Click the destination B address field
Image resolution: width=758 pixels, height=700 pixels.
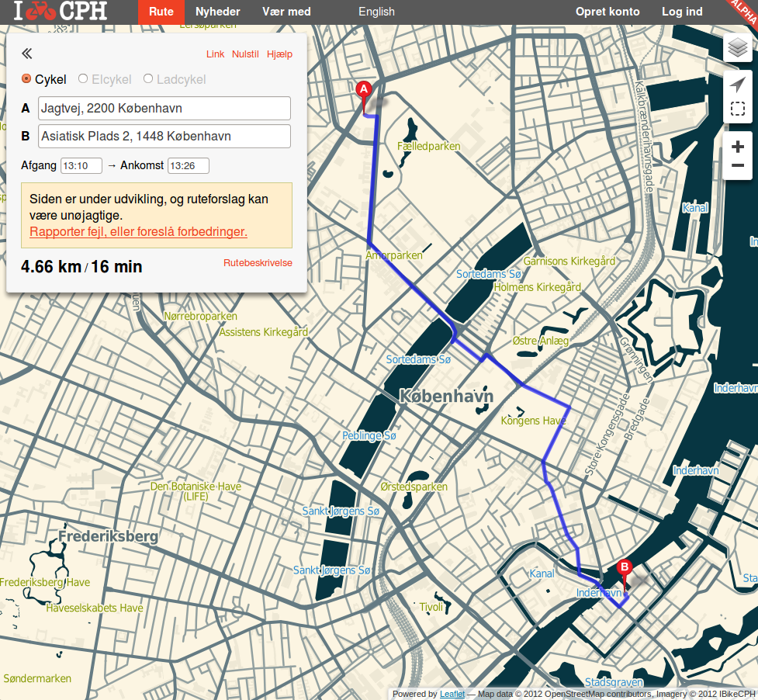(x=164, y=136)
